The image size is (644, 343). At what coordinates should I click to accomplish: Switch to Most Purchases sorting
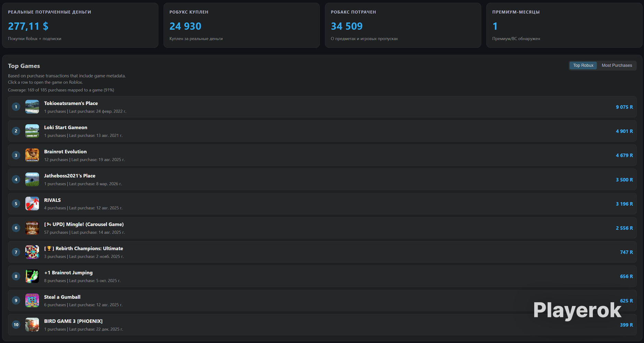[617, 66]
